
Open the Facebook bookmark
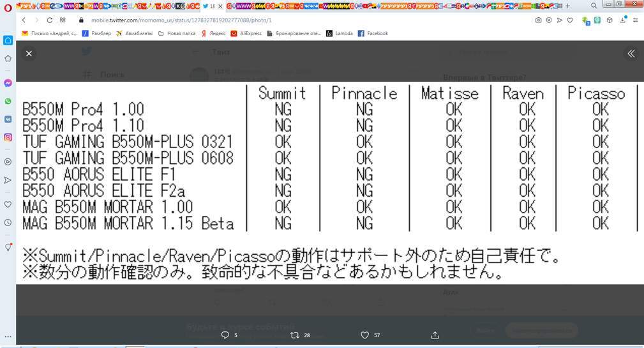[373, 33]
